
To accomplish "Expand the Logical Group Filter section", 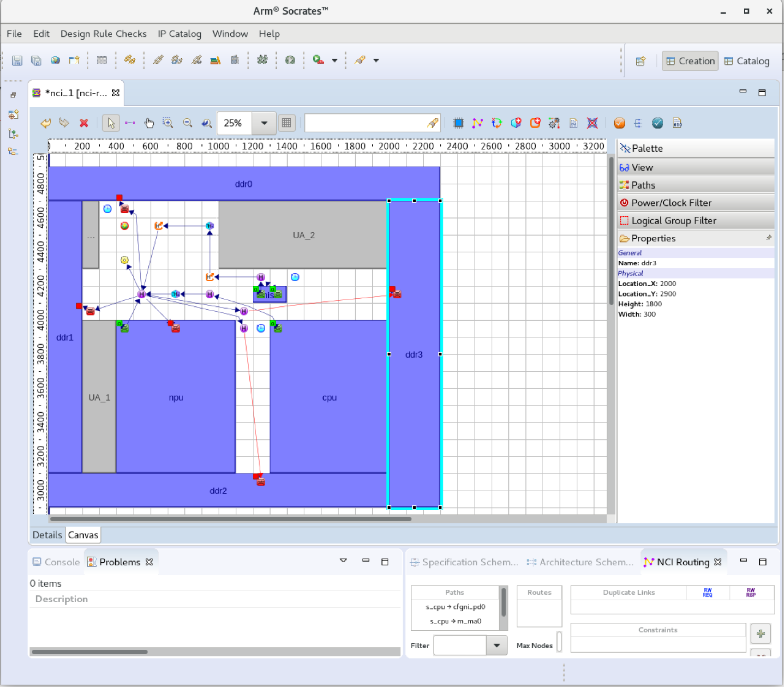I will click(696, 220).
